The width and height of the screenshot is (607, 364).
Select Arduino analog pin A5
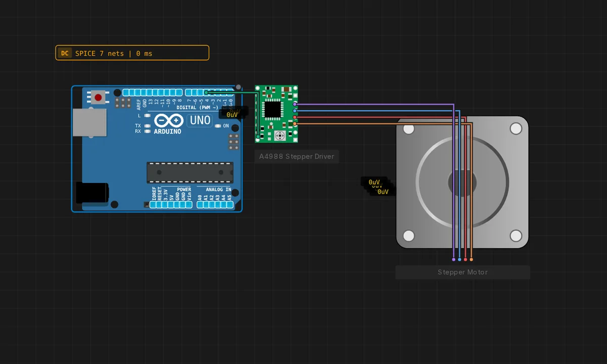point(230,205)
